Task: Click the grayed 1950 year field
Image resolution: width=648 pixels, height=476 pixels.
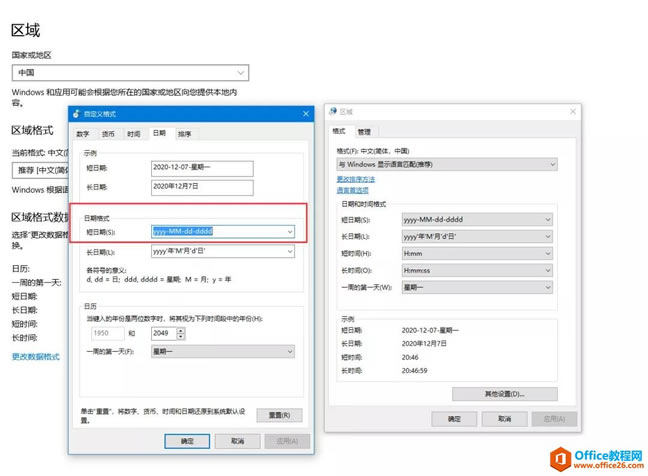Action: coord(107,333)
